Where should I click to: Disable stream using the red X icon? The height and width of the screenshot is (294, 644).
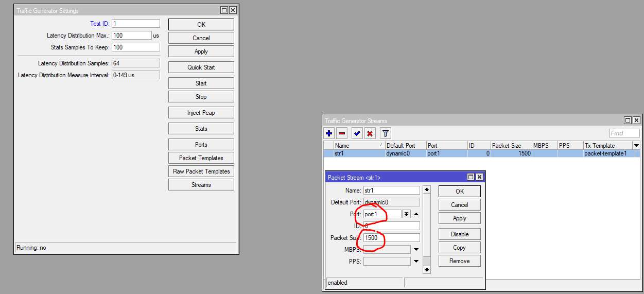pyautogui.click(x=370, y=133)
